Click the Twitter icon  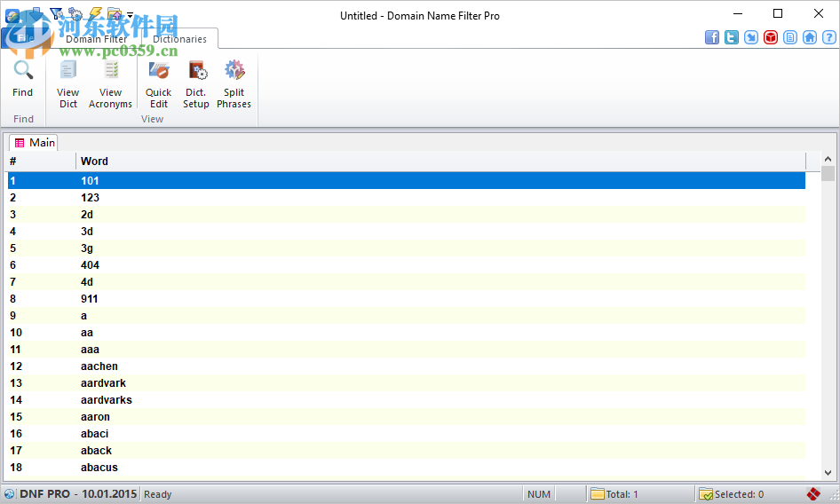click(732, 37)
